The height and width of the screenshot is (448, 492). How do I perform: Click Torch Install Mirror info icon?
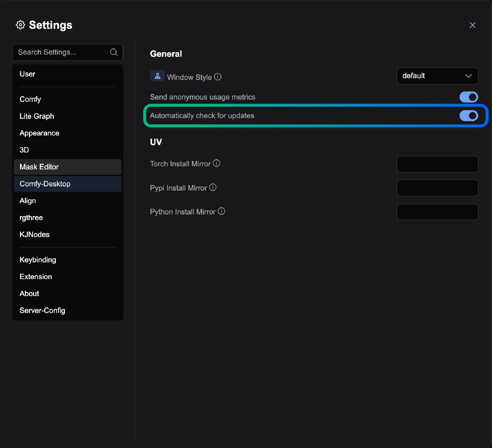216,163
